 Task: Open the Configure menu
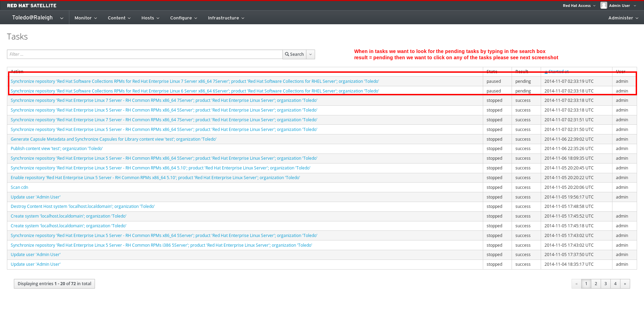[183, 18]
